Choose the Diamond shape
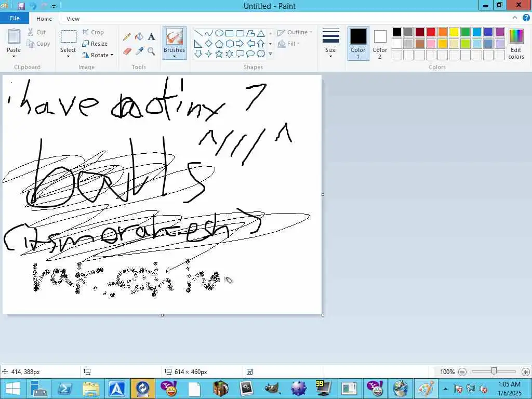 coord(209,44)
